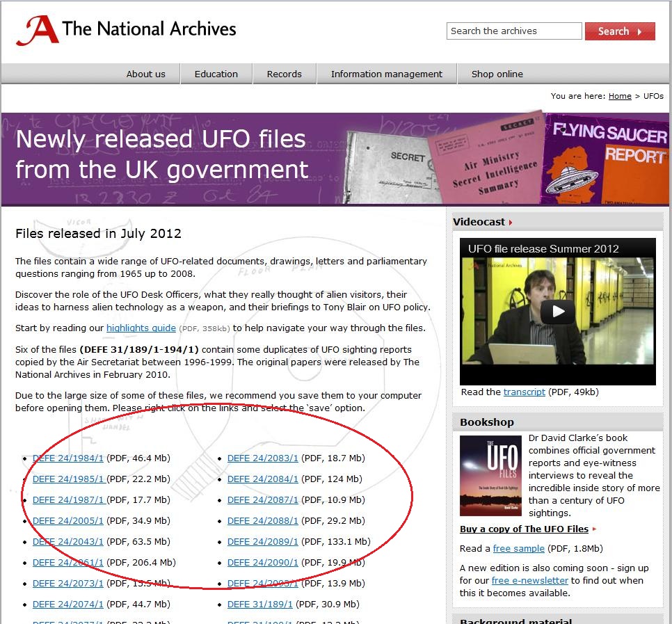This screenshot has width=672, height=624.
Task: Click Buy a copy of The UFO Files
Action: click(x=524, y=529)
